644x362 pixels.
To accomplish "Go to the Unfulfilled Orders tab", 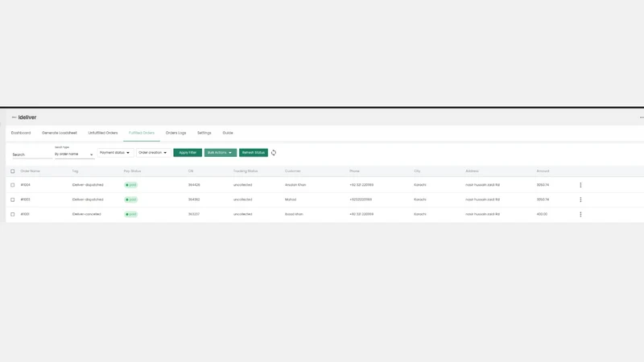I will [103, 133].
